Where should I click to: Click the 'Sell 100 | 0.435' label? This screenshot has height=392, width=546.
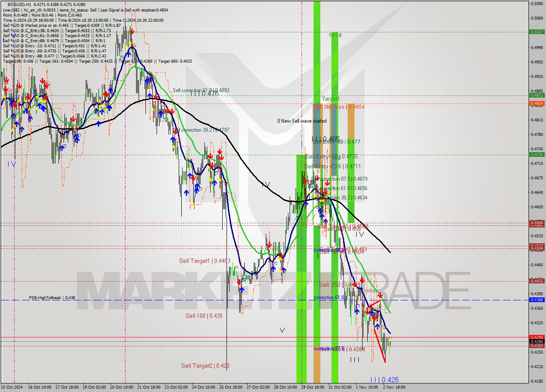pyautogui.click(x=204, y=316)
